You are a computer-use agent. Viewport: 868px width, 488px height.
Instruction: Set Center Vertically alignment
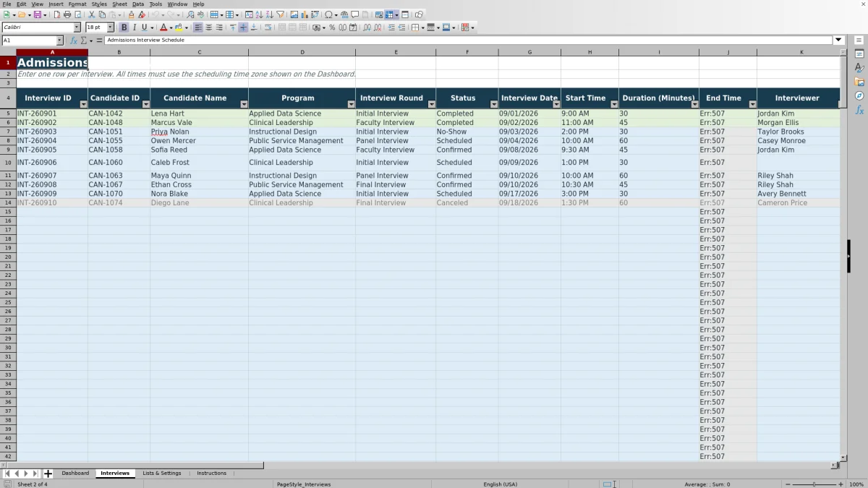click(x=243, y=27)
